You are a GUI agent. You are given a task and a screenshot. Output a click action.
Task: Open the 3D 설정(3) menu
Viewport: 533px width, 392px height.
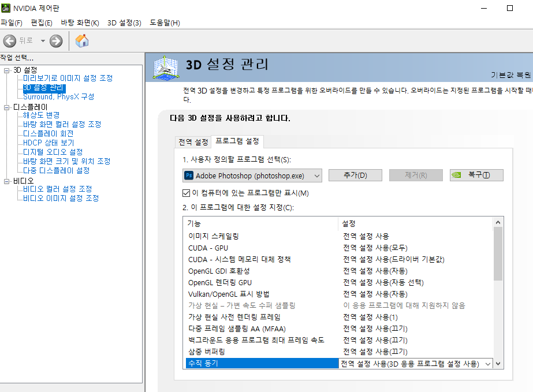click(x=124, y=23)
